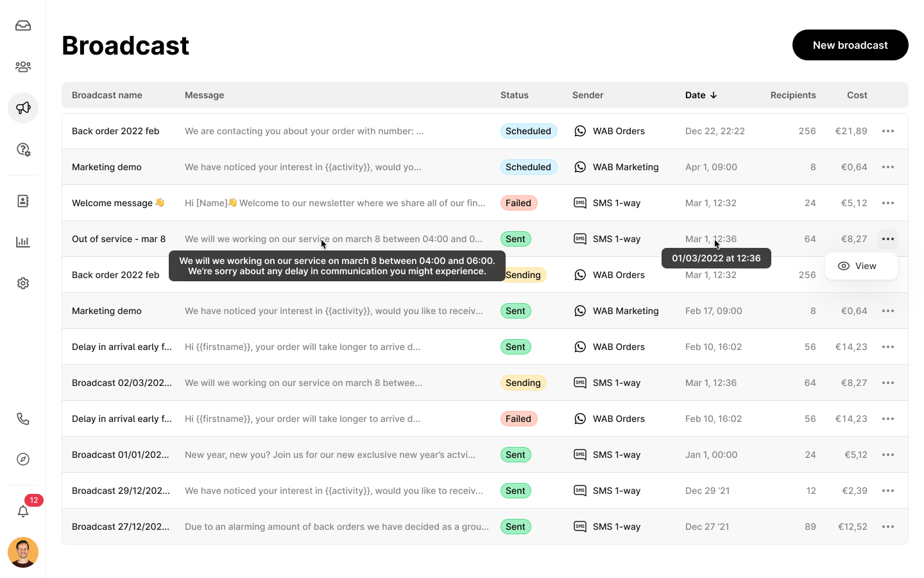This screenshot has width=924, height=578.
Task: Open your profile avatar photo
Action: 23,552
